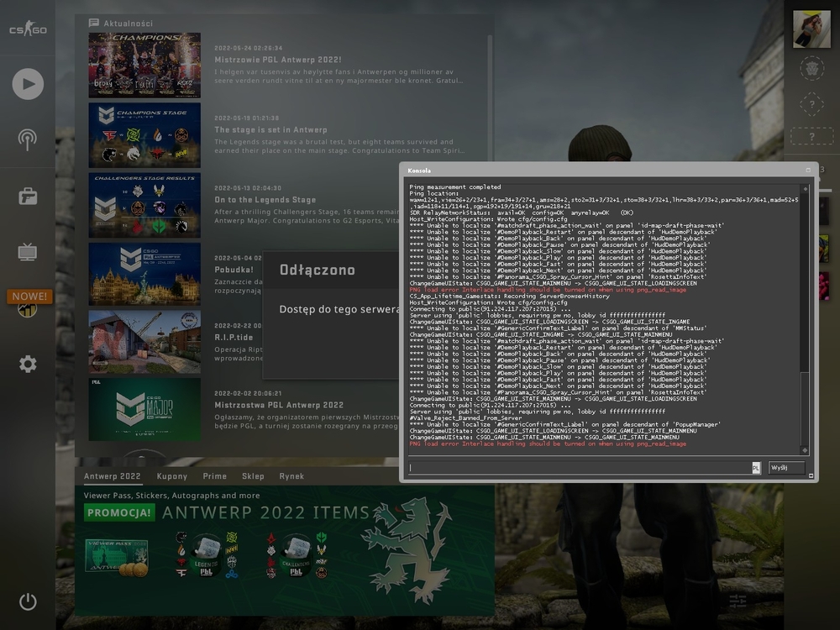Open the Watch TV icon in sidebar
Viewport: 840px width, 630px height.
tap(28, 252)
